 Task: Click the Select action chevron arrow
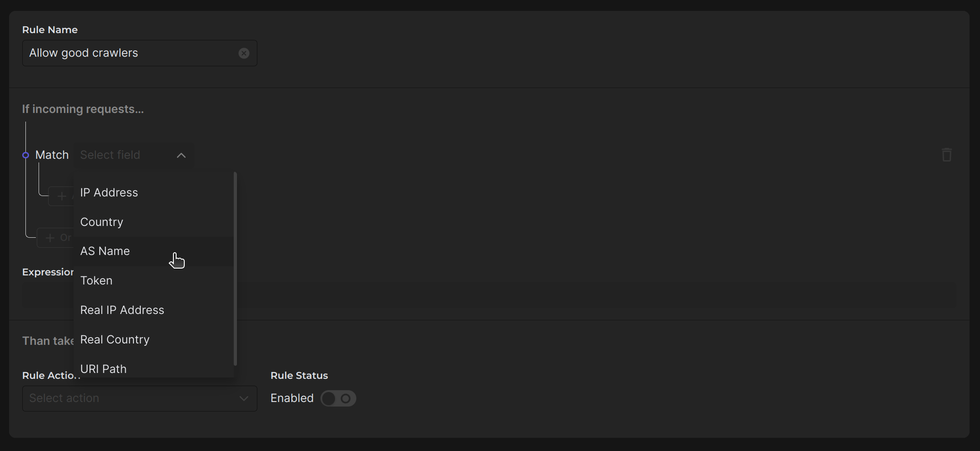(244, 399)
